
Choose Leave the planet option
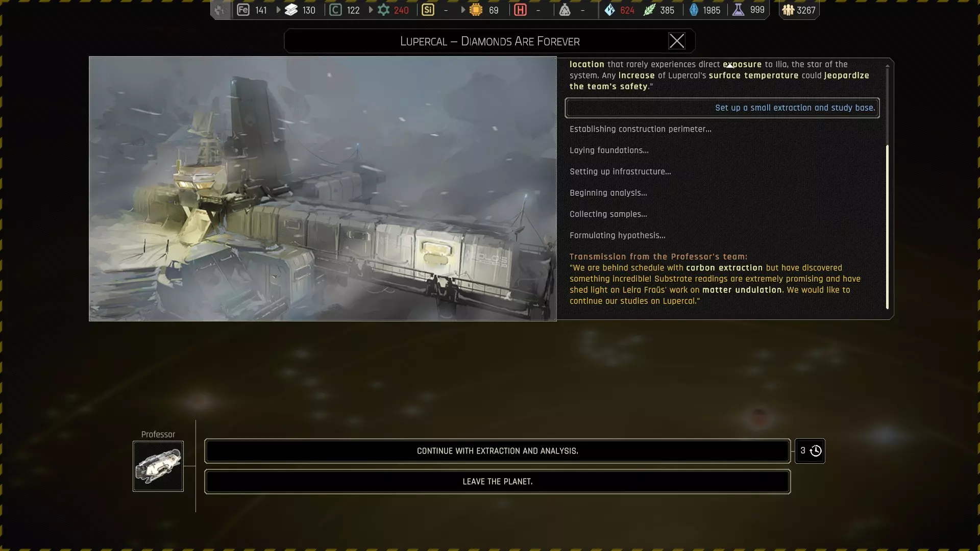tap(497, 482)
